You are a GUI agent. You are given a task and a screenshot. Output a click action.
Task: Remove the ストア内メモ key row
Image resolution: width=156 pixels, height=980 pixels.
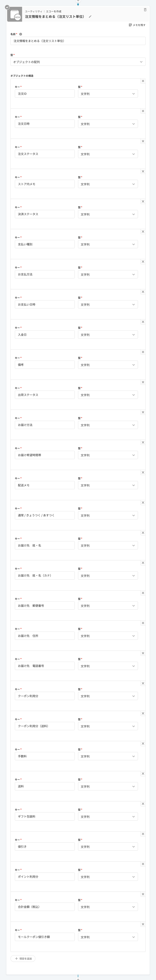click(143, 172)
